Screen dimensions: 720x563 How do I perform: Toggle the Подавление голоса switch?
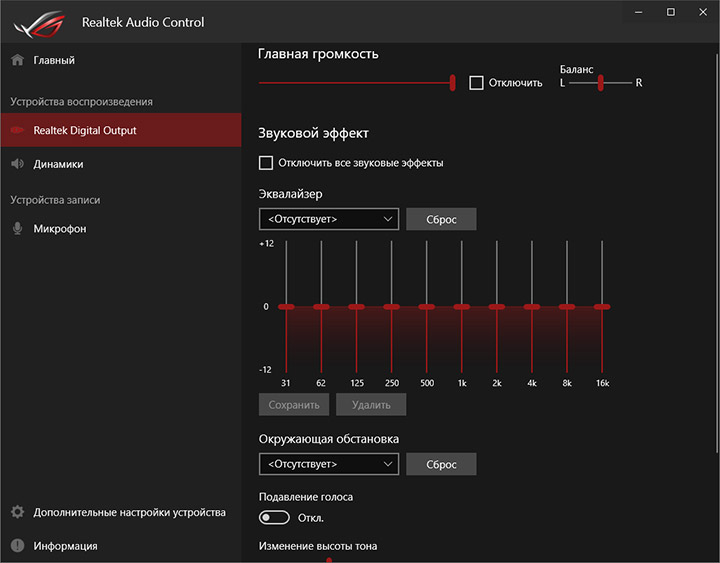coord(273,518)
